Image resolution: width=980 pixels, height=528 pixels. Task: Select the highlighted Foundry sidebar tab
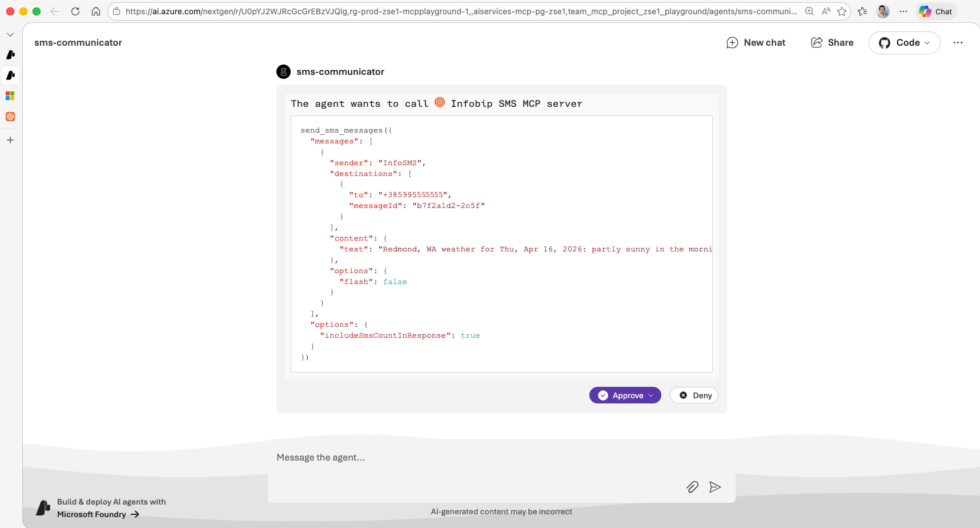pos(10,75)
